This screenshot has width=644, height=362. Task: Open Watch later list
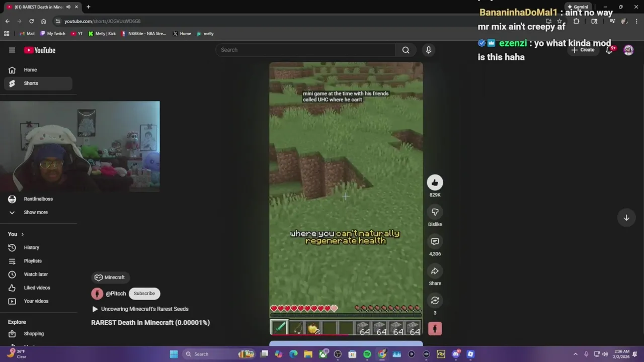(38, 275)
